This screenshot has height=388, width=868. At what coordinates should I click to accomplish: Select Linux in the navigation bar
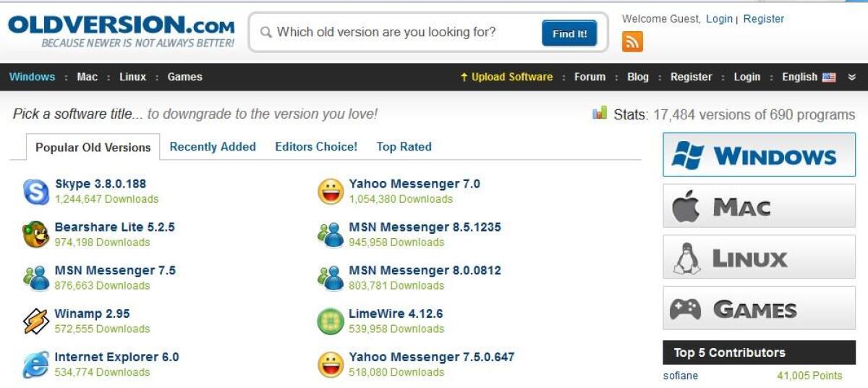[132, 77]
